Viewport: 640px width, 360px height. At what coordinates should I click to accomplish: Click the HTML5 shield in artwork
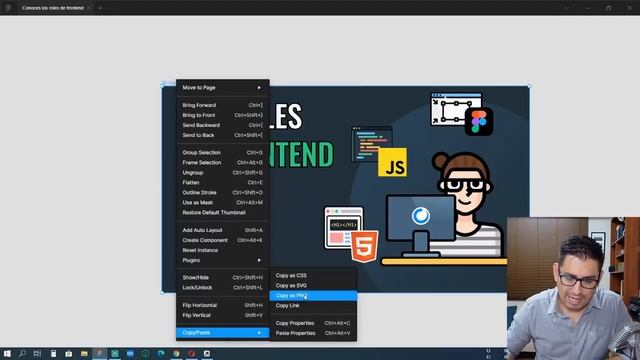[x=364, y=247]
